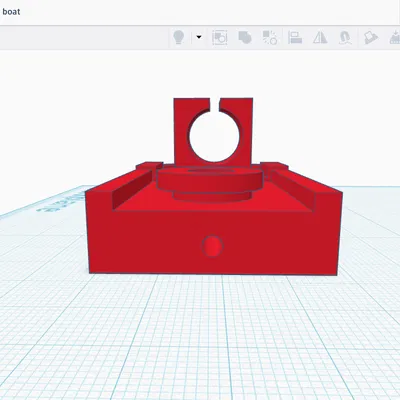Click the Group shapes icon
The image size is (400, 400).
pos(245,37)
